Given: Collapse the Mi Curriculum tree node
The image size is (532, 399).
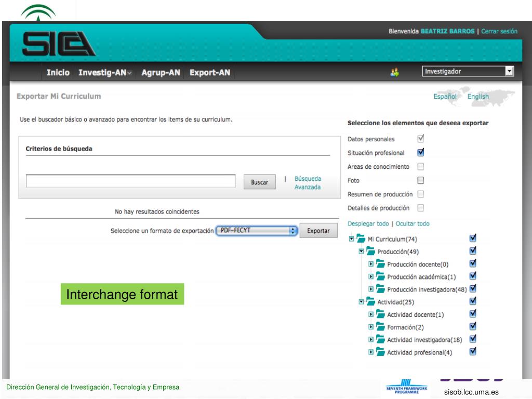Looking at the screenshot, I should click(x=352, y=239).
